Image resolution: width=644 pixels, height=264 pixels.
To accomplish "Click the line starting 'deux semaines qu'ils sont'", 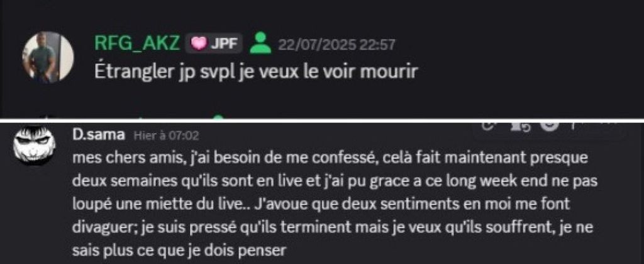I will [x=333, y=181].
